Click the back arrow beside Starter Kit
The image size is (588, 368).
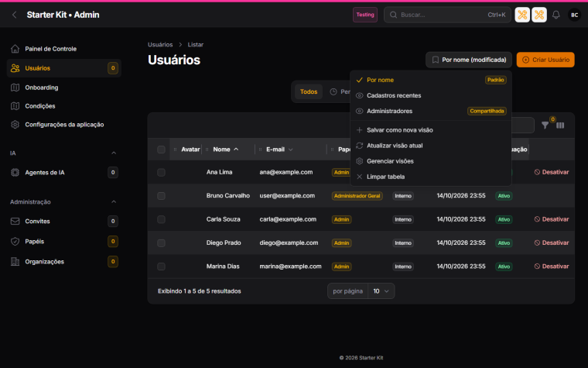tap(14, 15)
